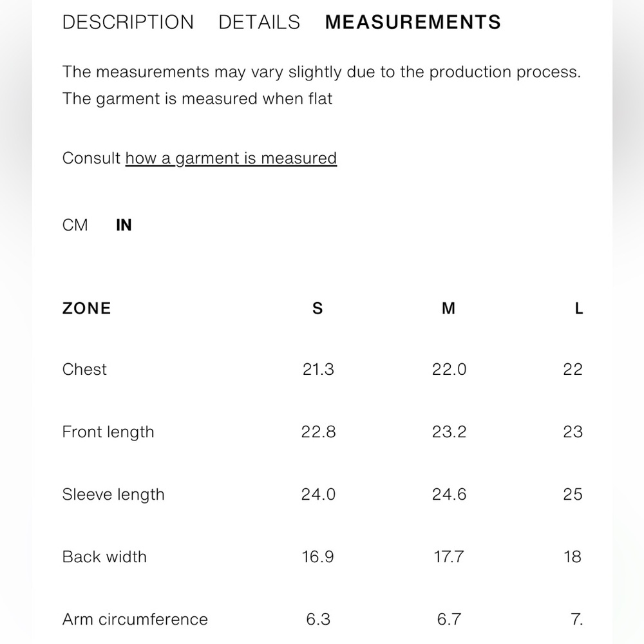Image resolution: width=644 pixels, height=644 pixels.
Task: Select the Chest row label
Action: (84, 370)
